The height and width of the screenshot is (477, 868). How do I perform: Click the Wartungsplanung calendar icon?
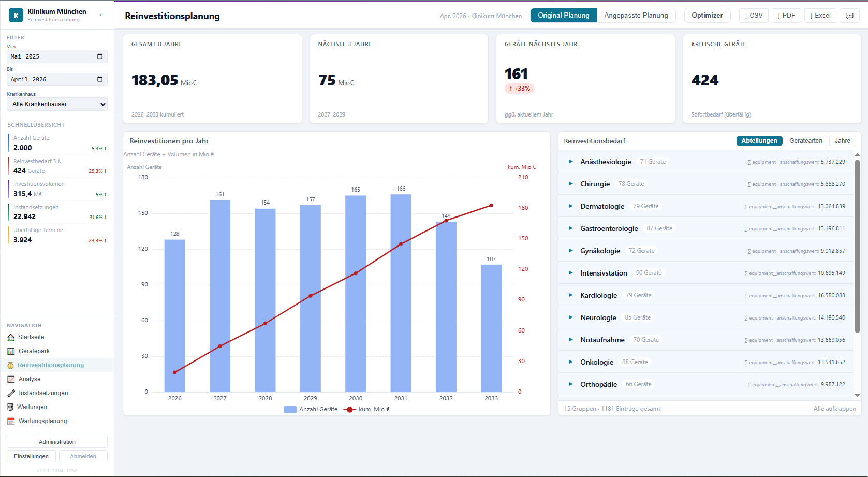click(11, 421)
